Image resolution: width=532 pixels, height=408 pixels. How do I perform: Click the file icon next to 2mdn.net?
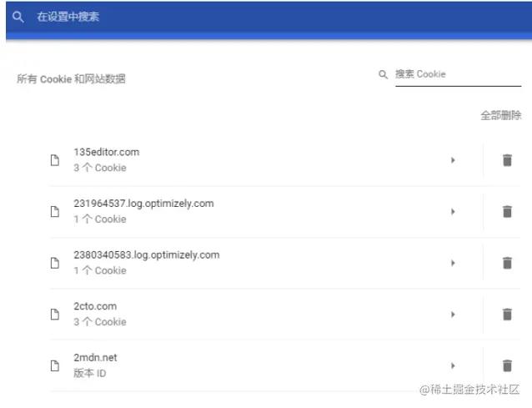55,366
